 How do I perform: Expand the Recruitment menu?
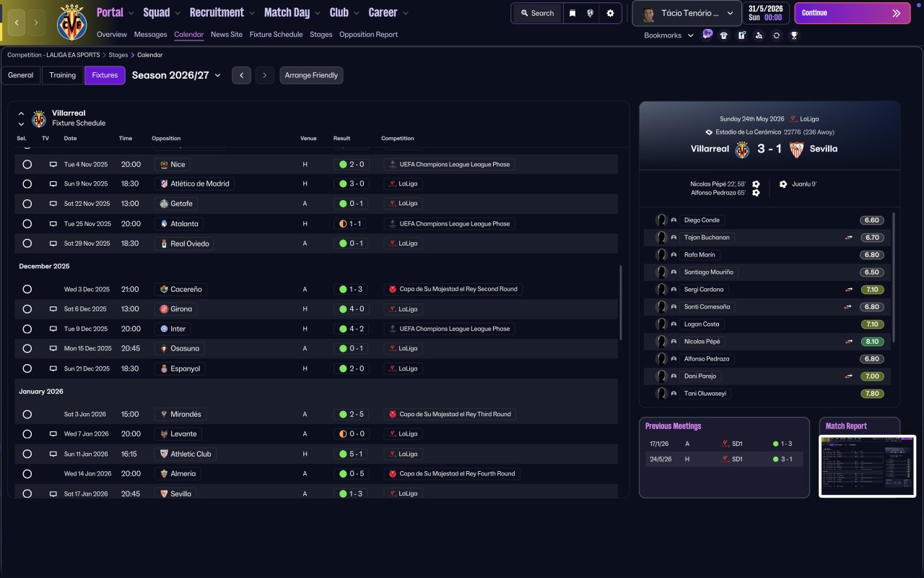pyautogui.click(x=222, y=12)
